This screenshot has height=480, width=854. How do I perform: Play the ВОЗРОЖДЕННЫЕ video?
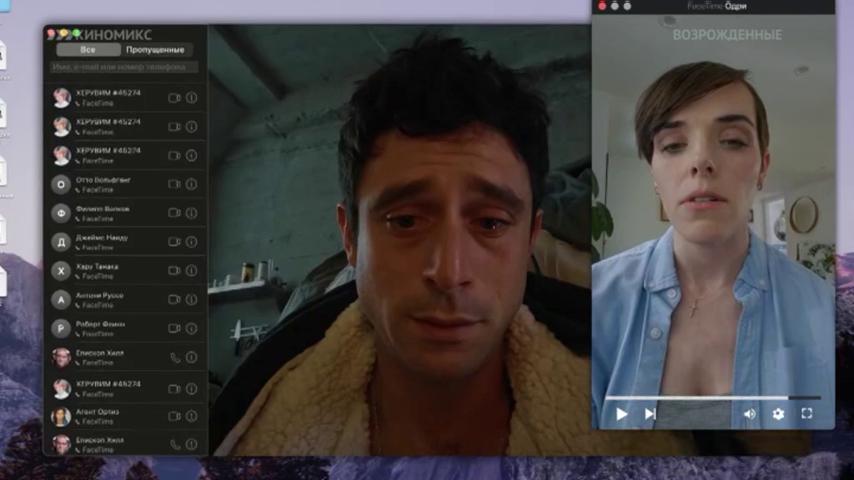pos(621,414)
